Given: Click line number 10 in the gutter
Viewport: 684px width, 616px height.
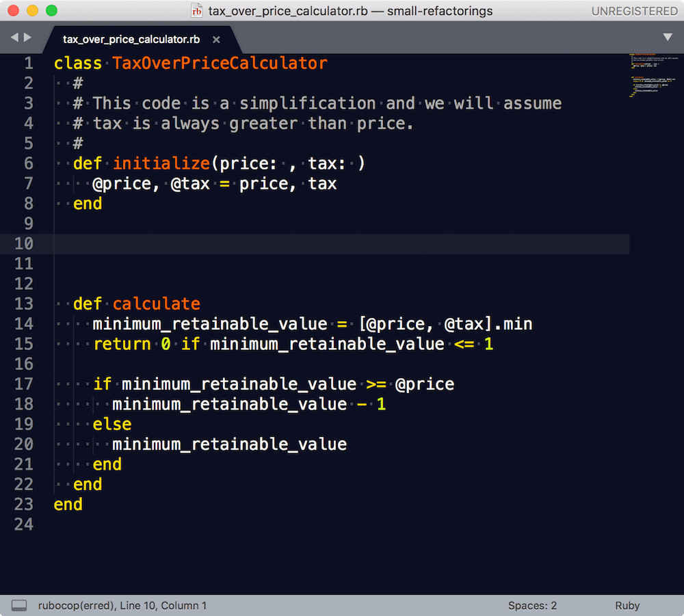Looking at the screenshot, I should point(24,243).
